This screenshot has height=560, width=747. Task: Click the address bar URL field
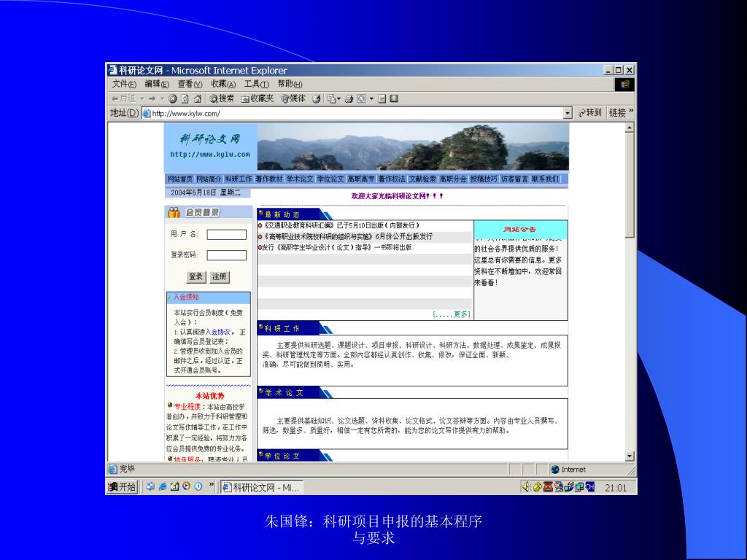click(352, 113)
